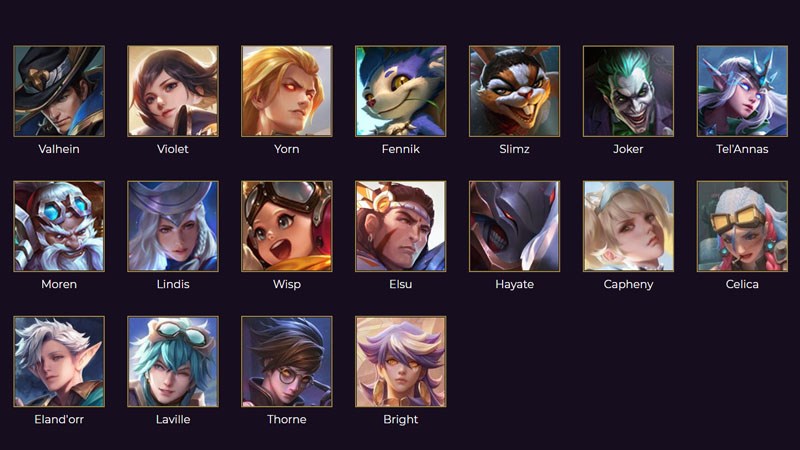
Task: Pick the Eland'orr hero portrait
Action: coord(59,361)
